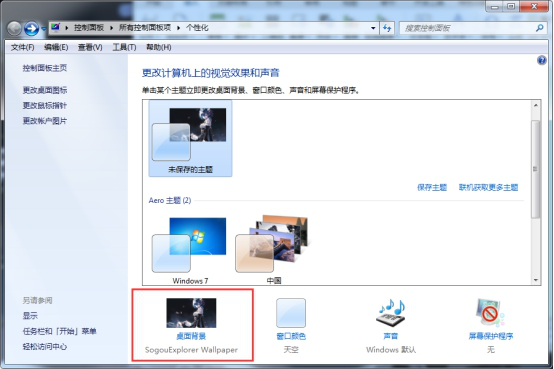Screen dimensions: 554x369
Task: Click the 天空 caption under window color
Action: click(291, 350)
